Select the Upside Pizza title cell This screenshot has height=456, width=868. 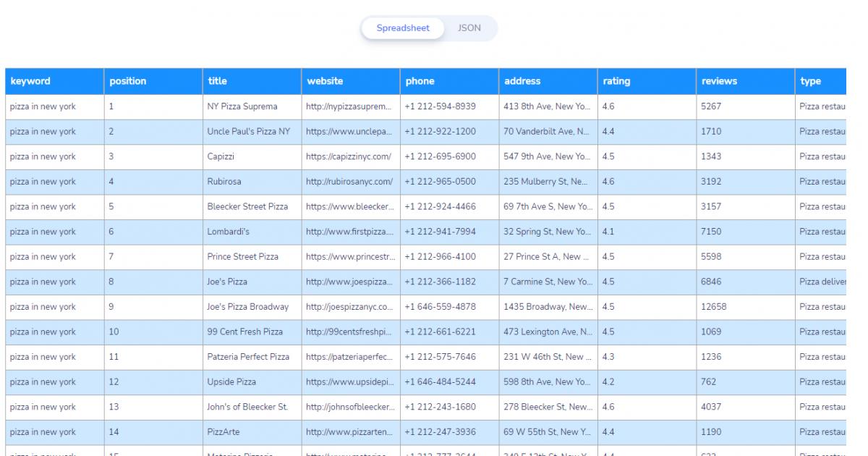coord(252,382)
